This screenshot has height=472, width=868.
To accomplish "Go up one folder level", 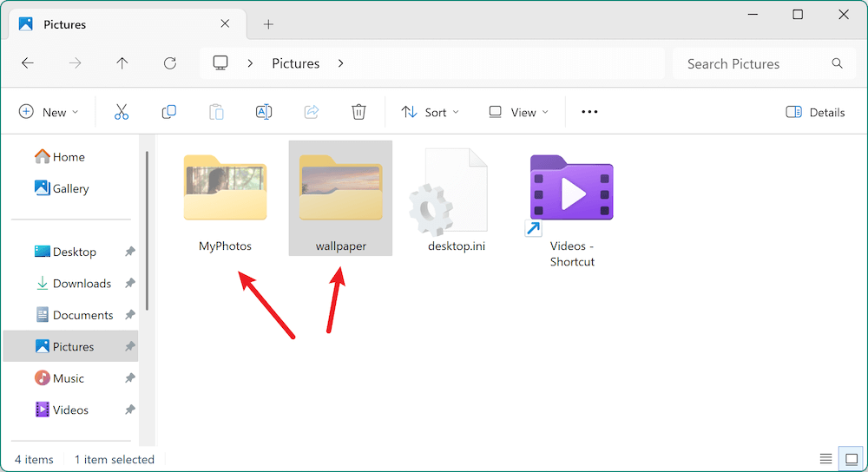I will click(122, 63).
